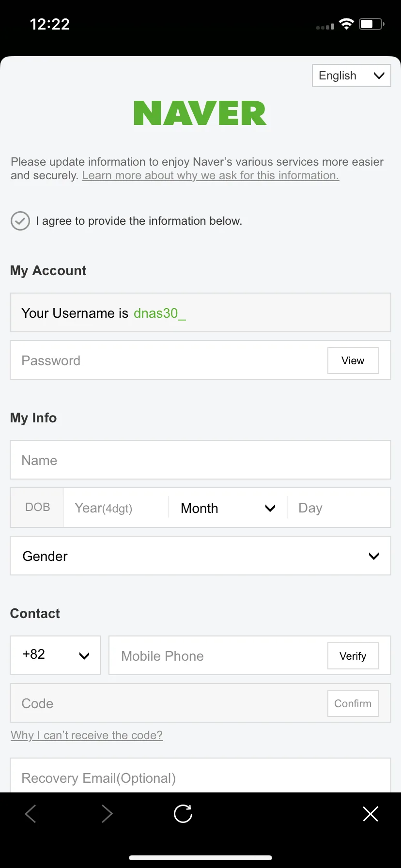Tap the browser forward arrow icon

click(107, 814)
